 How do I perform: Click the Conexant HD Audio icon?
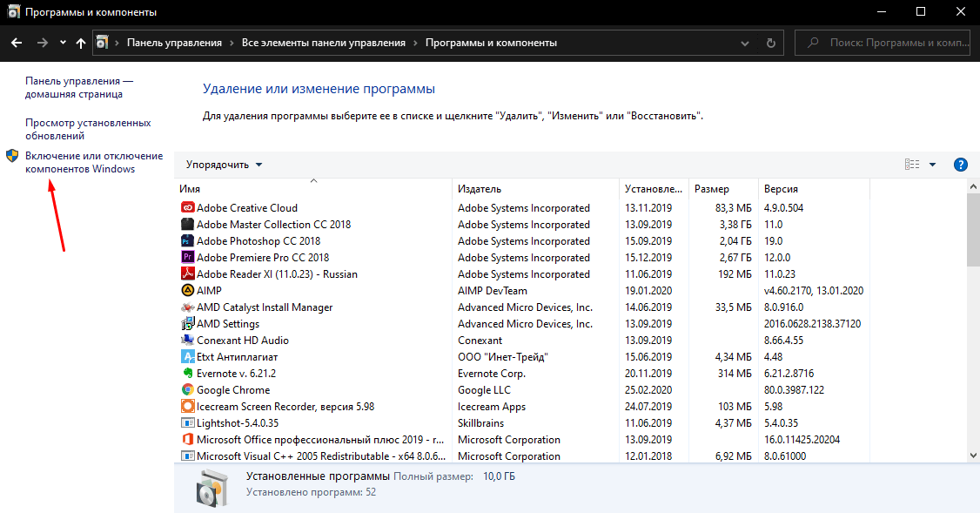pos(187,341)
